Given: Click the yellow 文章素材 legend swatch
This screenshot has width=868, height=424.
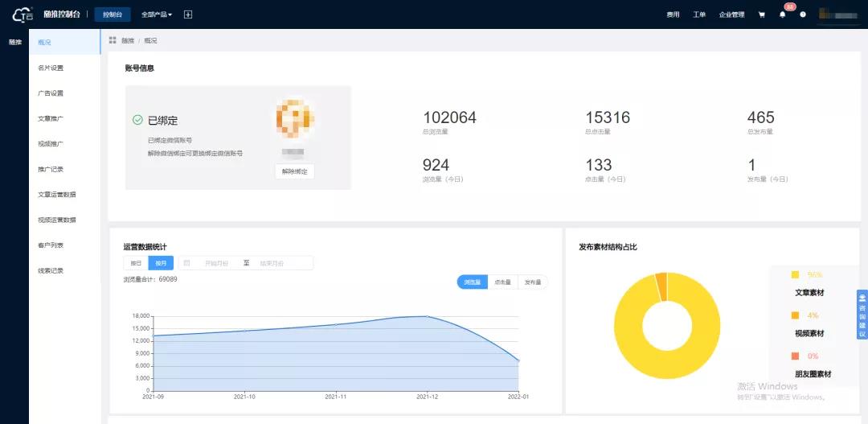Looking at the screenshot, I should [x=796, y=275].
